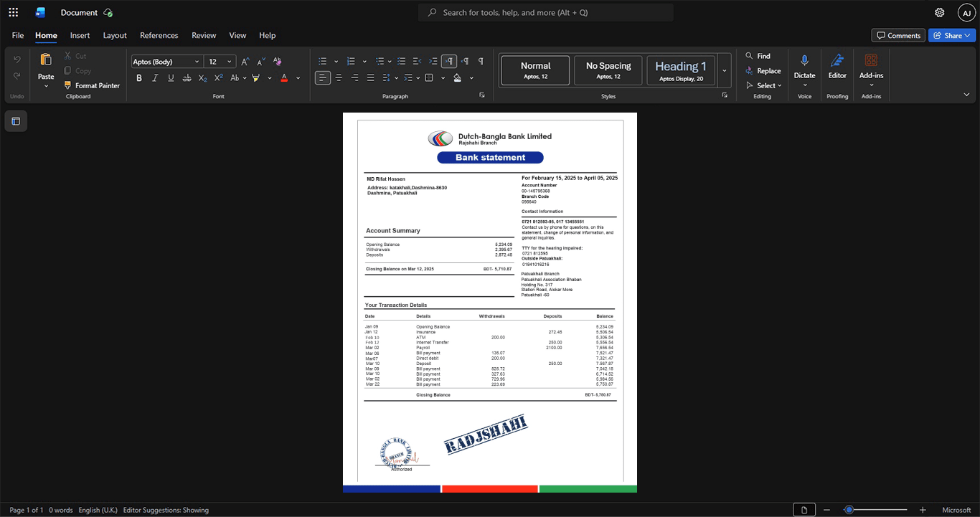This screenshot has width=980, height=517.
Task: Toggle Underline formatting
Action: [171, 77]
